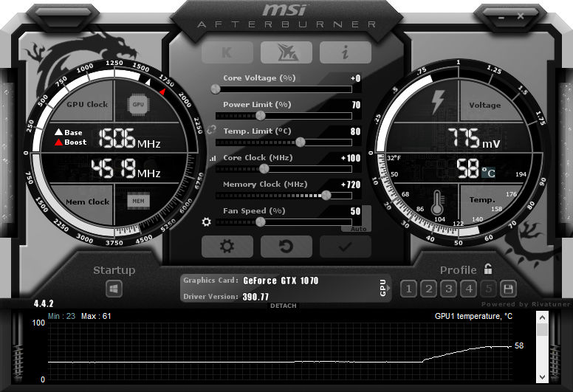Save profile using floppy disk icon
Image resolution: width=573 pixels, height=392 pixels.
508,289
